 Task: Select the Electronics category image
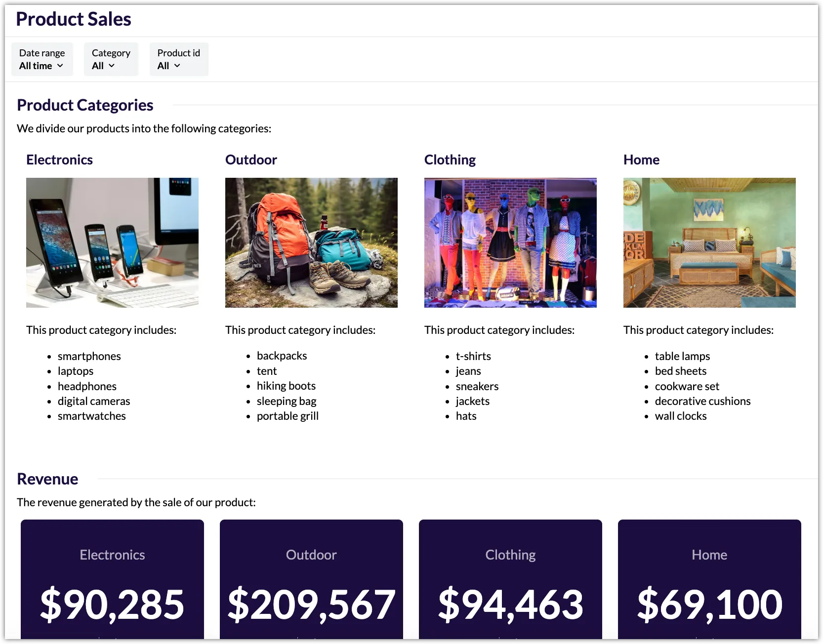click(112, 242)
